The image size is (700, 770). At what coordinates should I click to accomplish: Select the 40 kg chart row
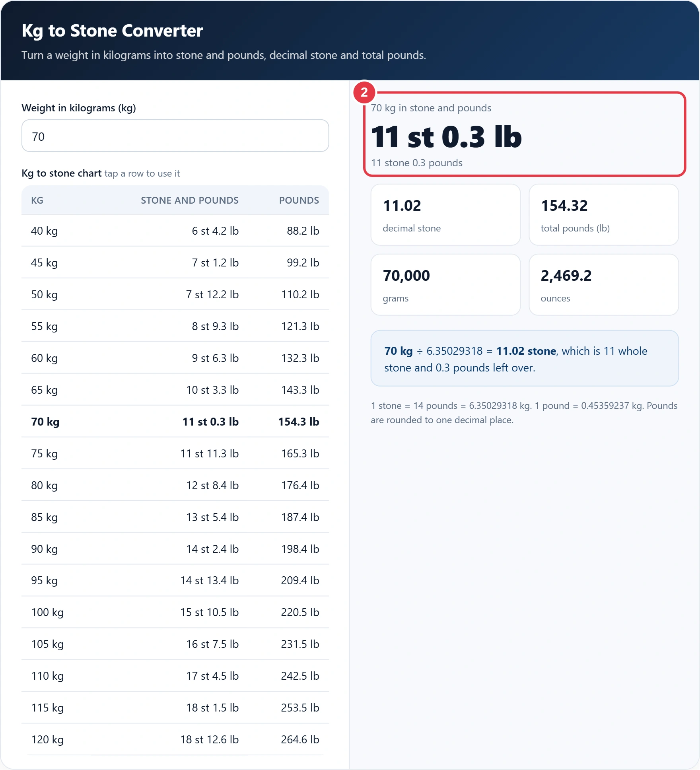(175, 231)
